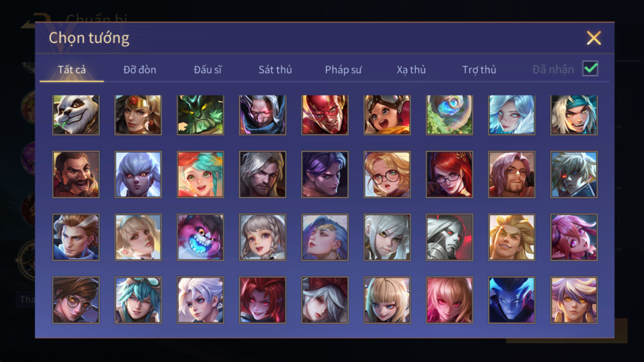The height and width of the screenshot is (362, 644).
Task: Choose the blonde girl with round glasses
Action: tap(387, 175)
